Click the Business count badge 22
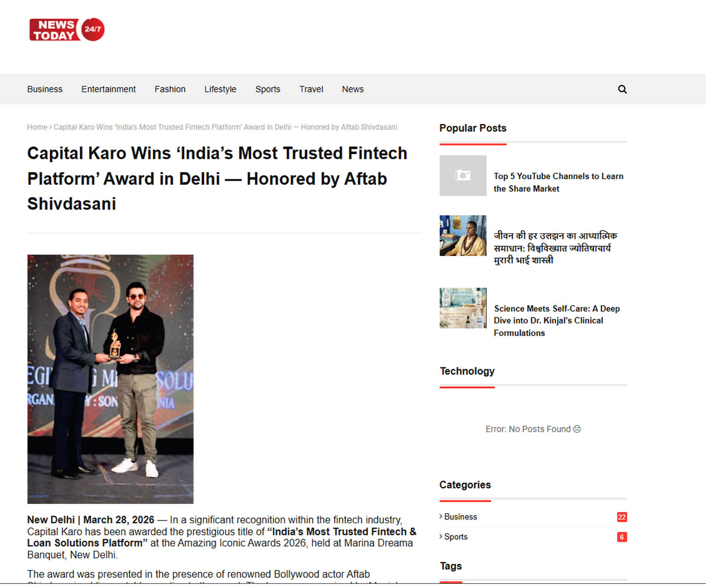 622,517
